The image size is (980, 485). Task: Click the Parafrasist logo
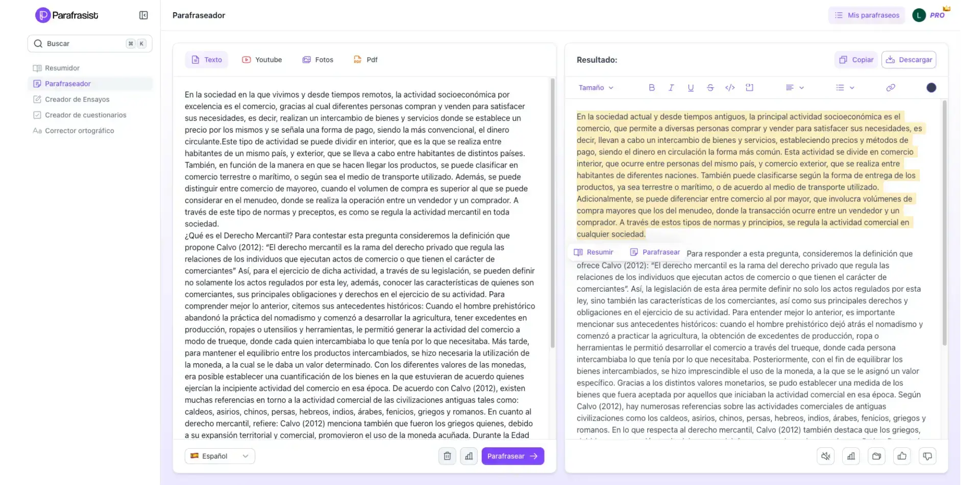point(66,15)
